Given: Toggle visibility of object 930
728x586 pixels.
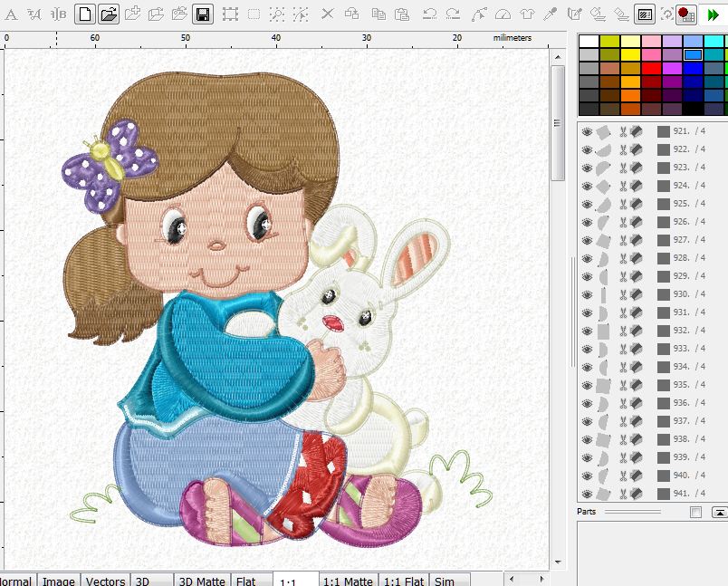Looking at the screenshot, I should [x=587, y=294].
